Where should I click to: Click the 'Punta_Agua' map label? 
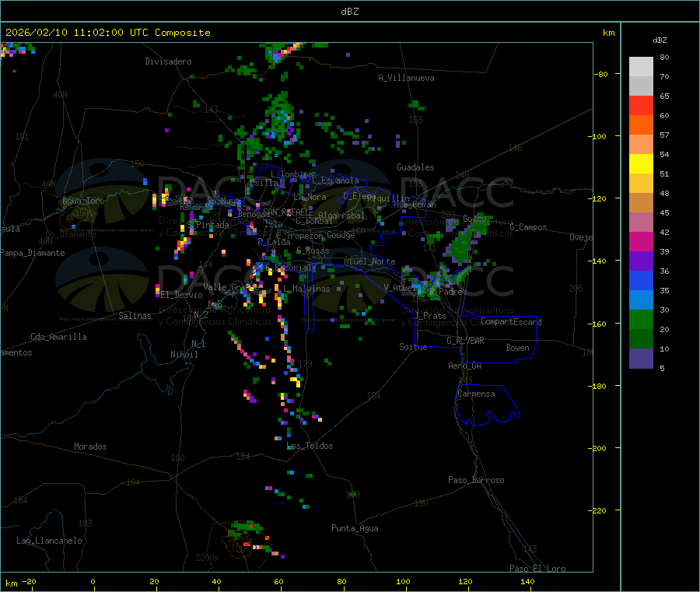click(355, 528)
